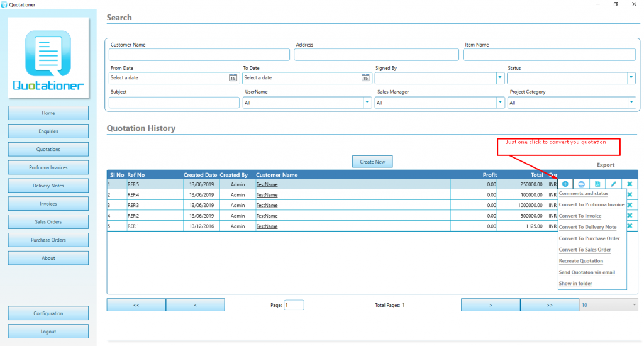Open the To Date calendar picker icon

[x=365, y=77]
